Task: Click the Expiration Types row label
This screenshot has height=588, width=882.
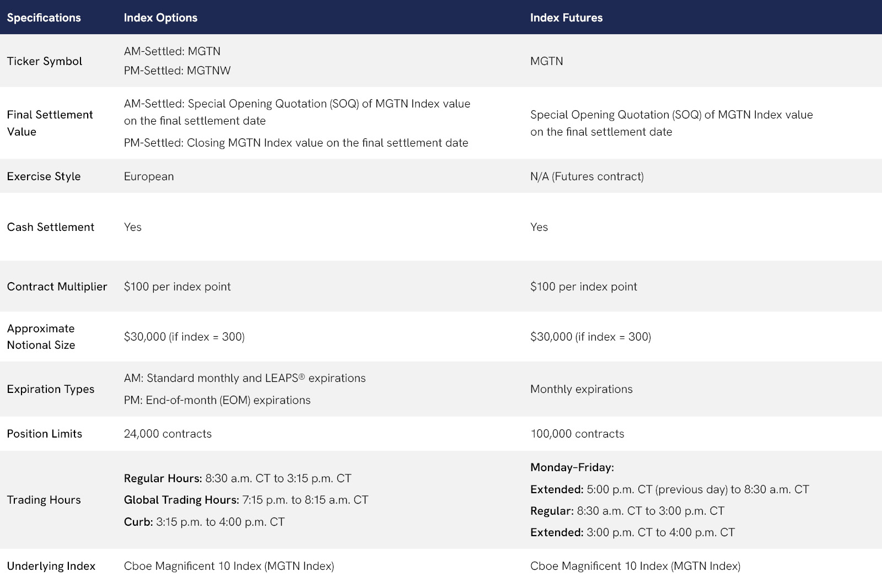Action: (50, 389)
